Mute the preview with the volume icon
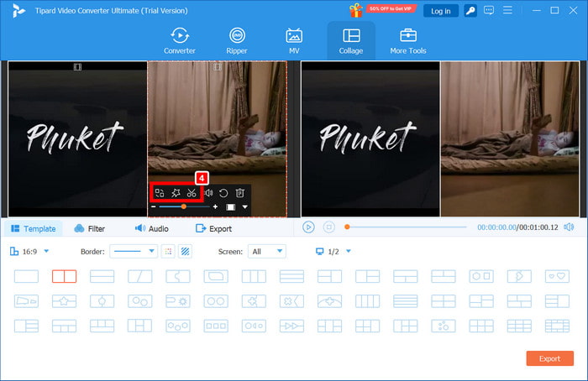The image size is (588, 381). (x=569, y=227)
